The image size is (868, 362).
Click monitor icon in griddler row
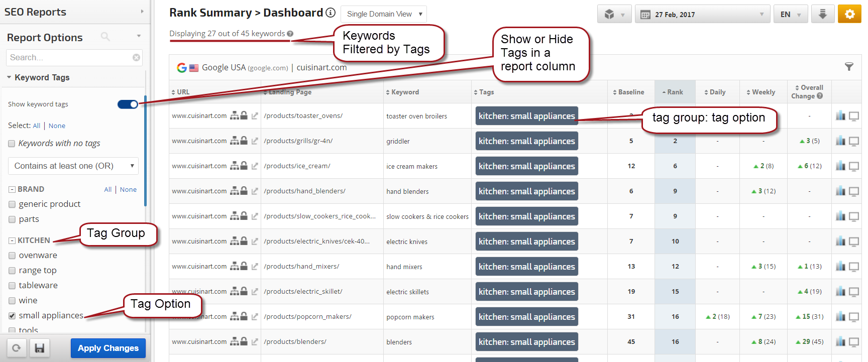click(854, 141)
